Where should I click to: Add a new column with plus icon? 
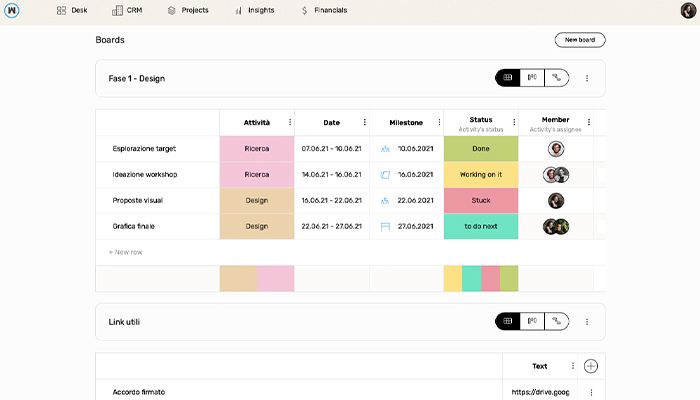point(591,366)
